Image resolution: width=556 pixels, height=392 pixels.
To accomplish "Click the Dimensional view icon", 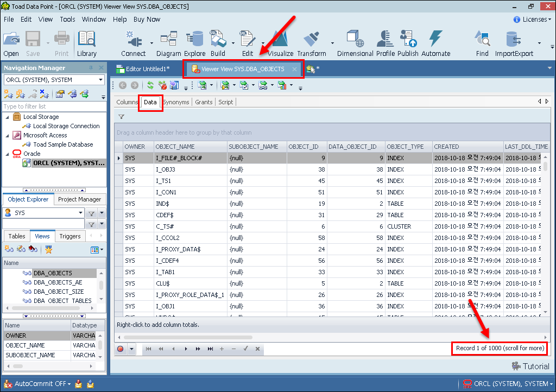I will pyautogui.click(x=355, y=43).
